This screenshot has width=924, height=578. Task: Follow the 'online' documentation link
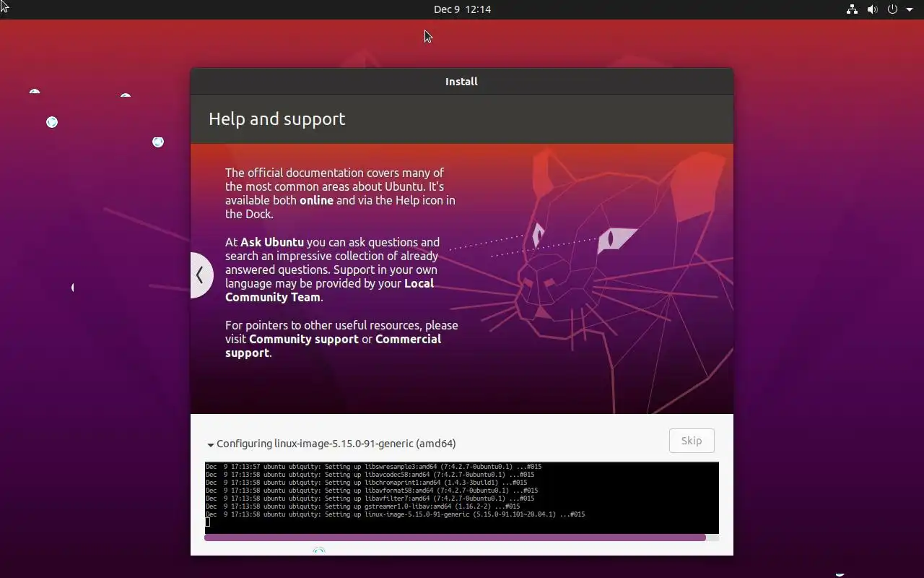click(x=316, y=200)
